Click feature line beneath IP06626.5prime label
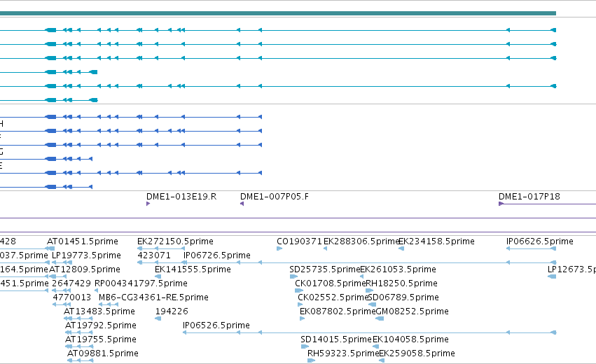596x364 pixels. pyautogui.click(x=532, y=248)
